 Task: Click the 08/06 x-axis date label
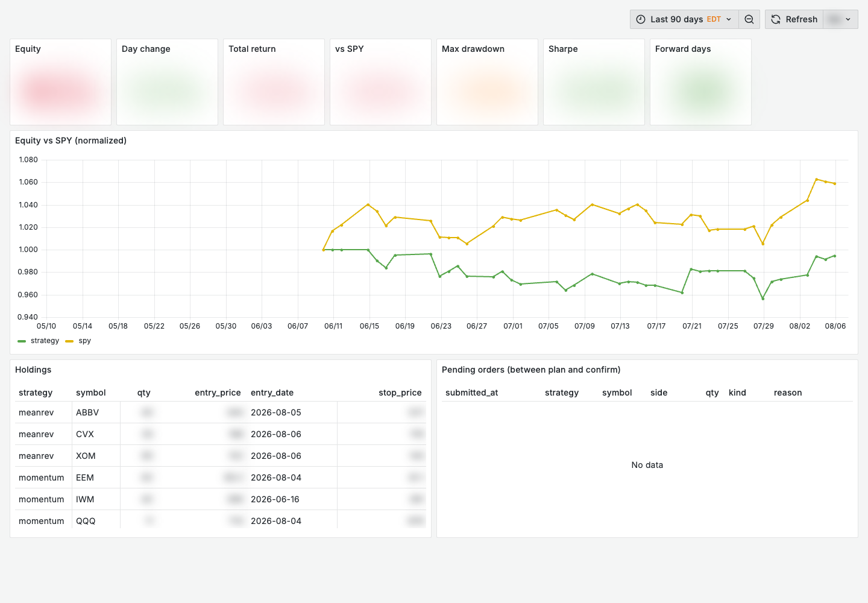point(835,326)
